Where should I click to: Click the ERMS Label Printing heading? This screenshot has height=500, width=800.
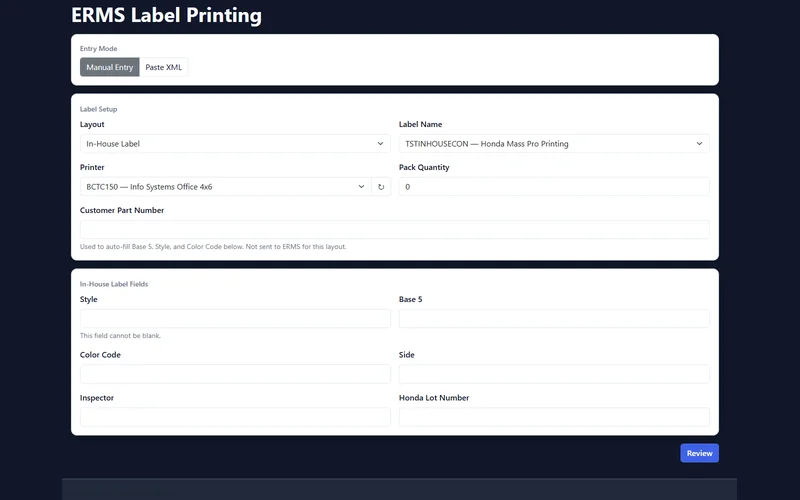coord(166,15)
